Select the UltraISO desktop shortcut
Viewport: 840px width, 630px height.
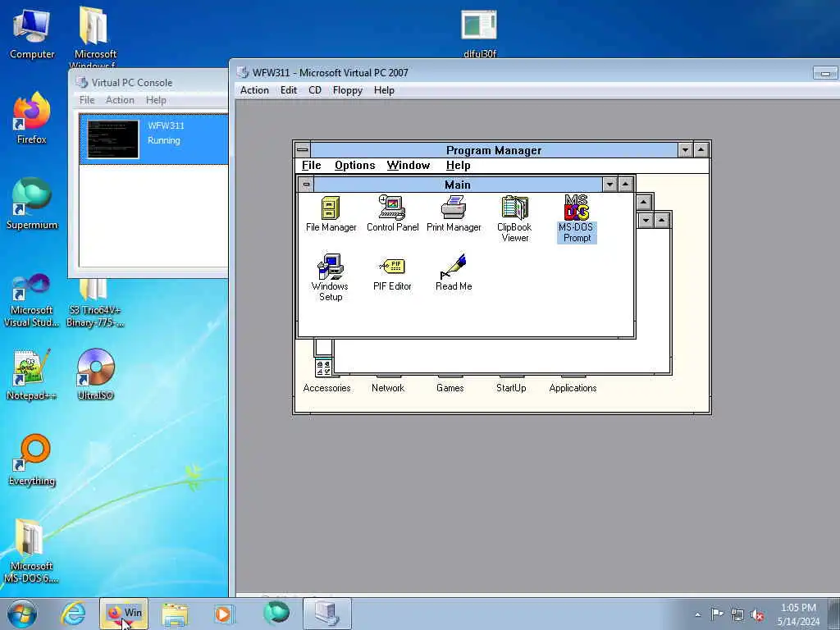click(95, 374)
